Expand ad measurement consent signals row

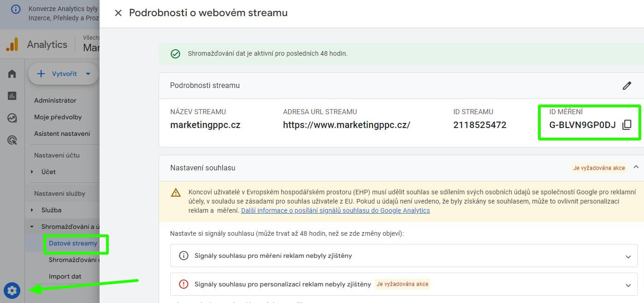[628, 256]
